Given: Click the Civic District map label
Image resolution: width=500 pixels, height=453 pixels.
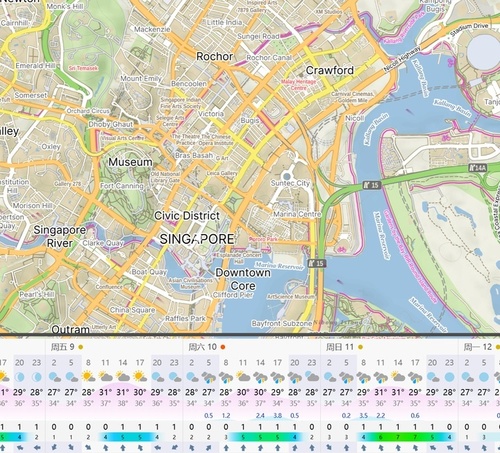Looking at the screenshot, I should click(x=187, y=216).
